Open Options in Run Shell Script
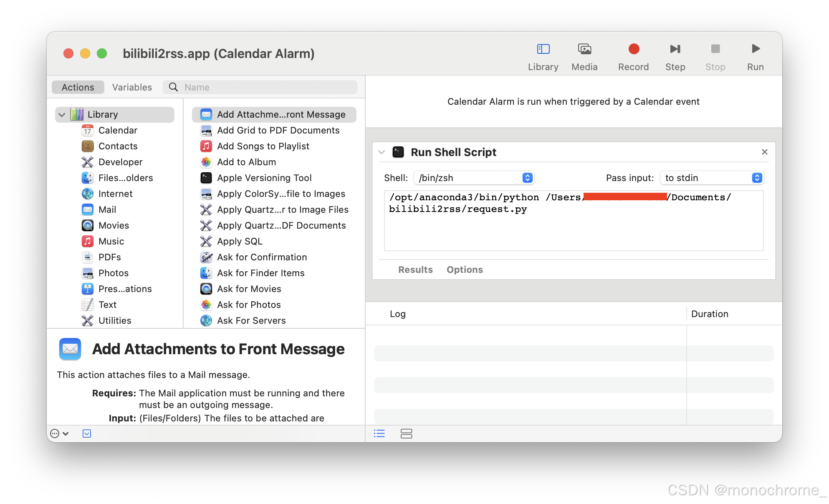Viewport: 829px width, 504px height. point(464,270)
